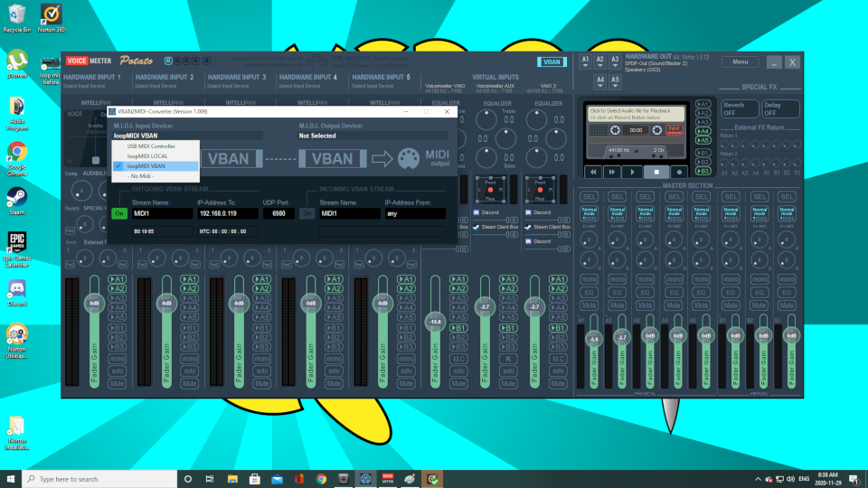The width and height of the screenshot is (868, 488).
Task: Click outgoing Stream Name field MIDI1
Action: (x=162, y=213)
